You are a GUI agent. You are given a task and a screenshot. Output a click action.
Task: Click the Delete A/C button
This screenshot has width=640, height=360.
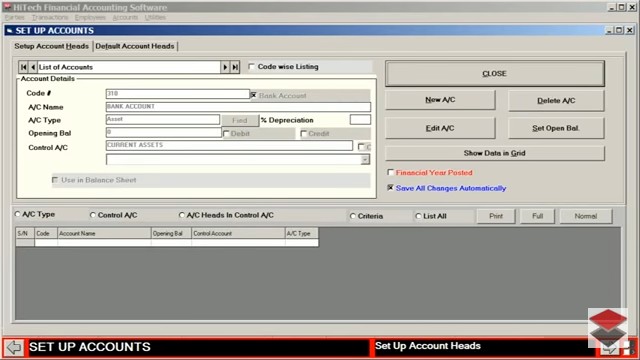[556, 100]
